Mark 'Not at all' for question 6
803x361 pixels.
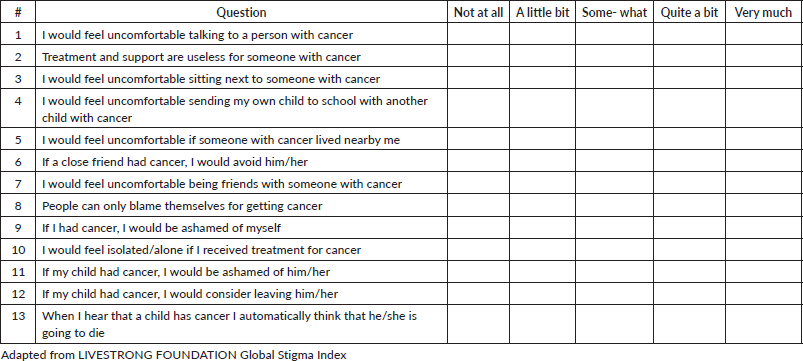478,161
